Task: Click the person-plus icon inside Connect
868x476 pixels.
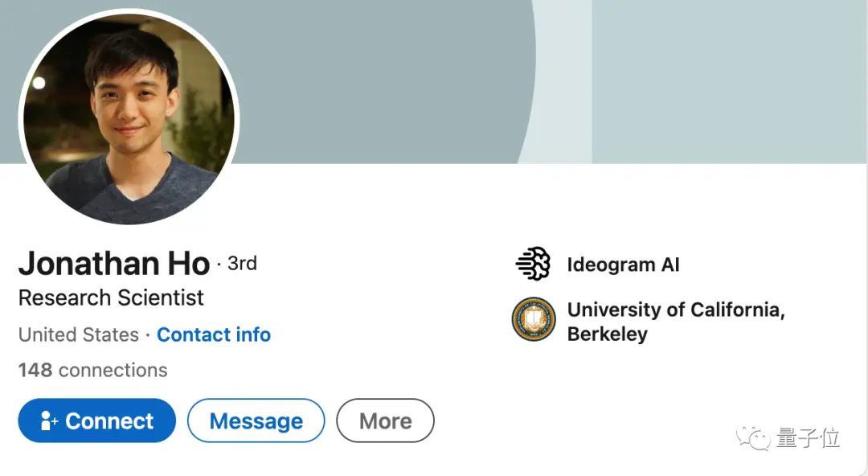Action: (49, 421)
